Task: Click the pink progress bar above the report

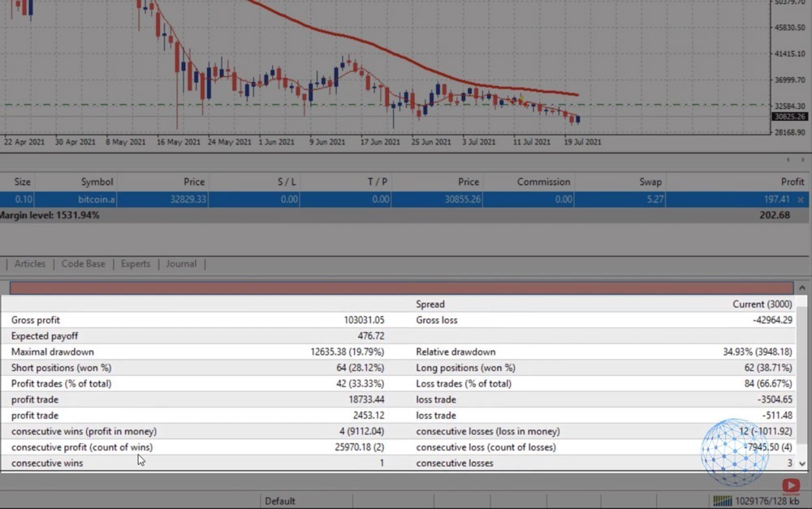Action: click(398, 287)
